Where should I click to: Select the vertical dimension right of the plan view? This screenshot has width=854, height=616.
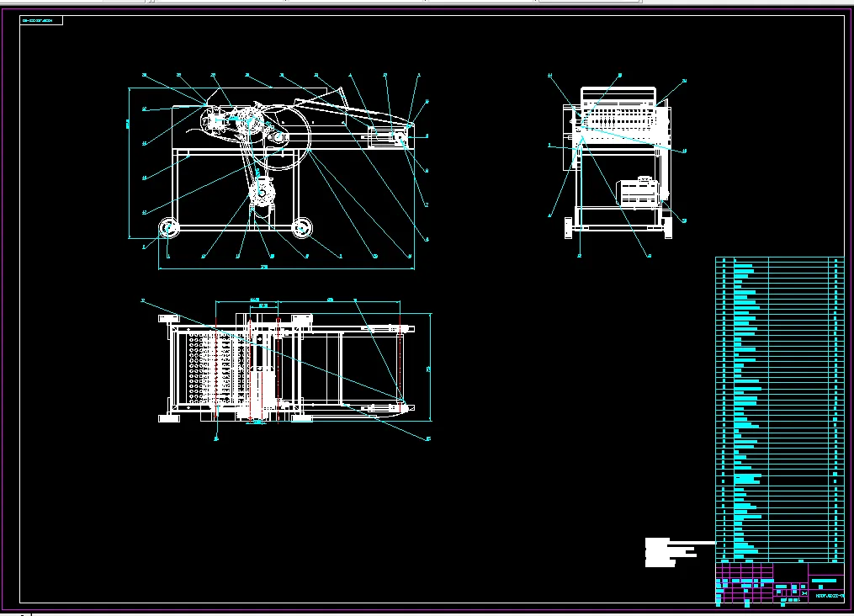[x=429, y=368]
